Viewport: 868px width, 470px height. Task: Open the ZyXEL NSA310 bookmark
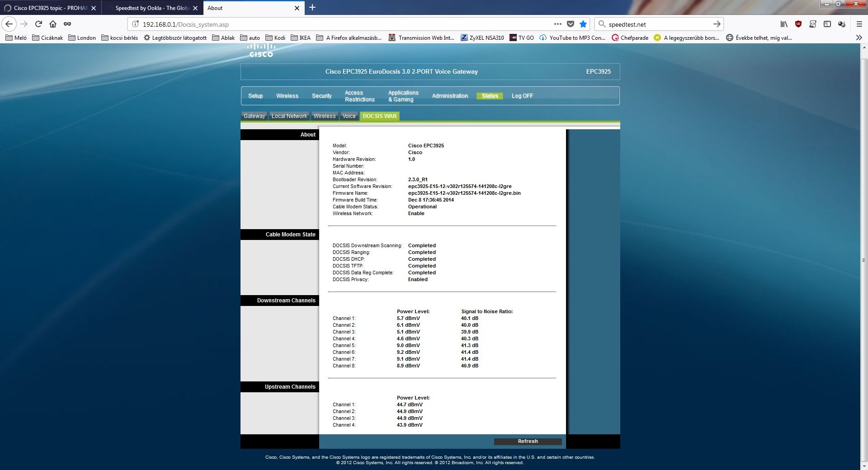[x=482, y=38]
